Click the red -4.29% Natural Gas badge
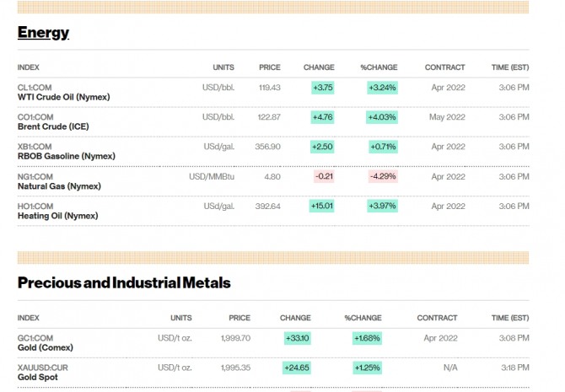 coord(382,177)
